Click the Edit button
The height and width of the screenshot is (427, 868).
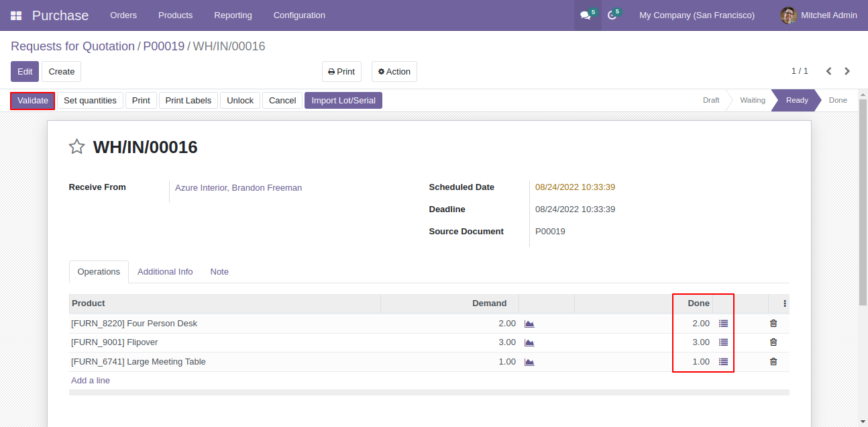point(25,72)
